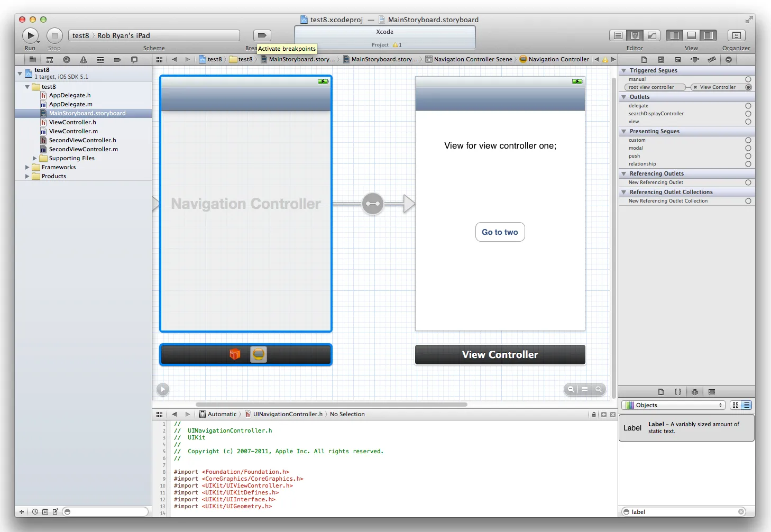
Task: Open the Breakpoint navigator
Action: point(117,60)
